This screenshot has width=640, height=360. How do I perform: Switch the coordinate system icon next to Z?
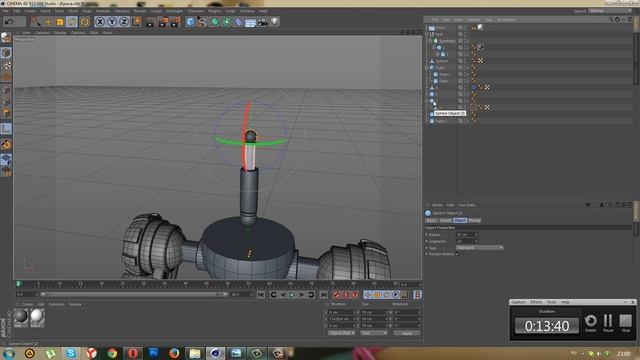(137, 21)
